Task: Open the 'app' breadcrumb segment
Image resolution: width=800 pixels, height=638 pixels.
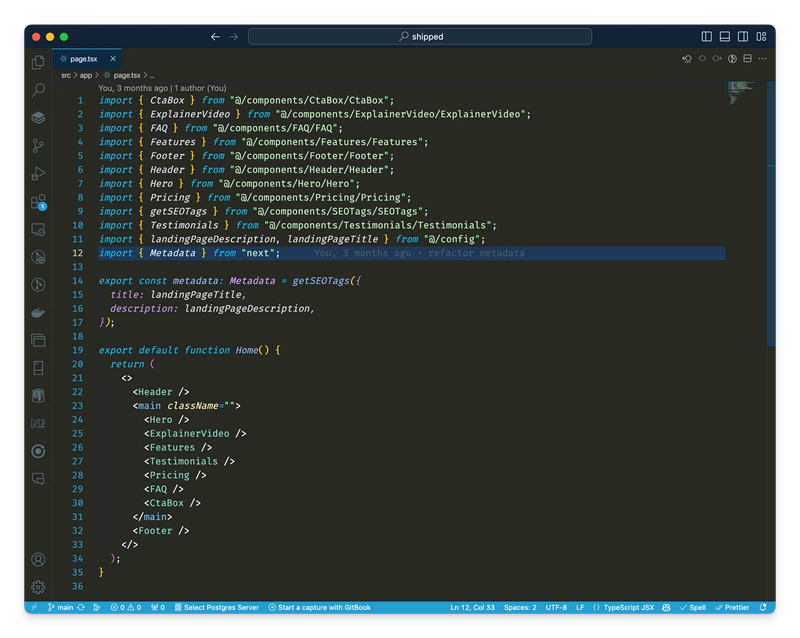Action: click(86, 75)
